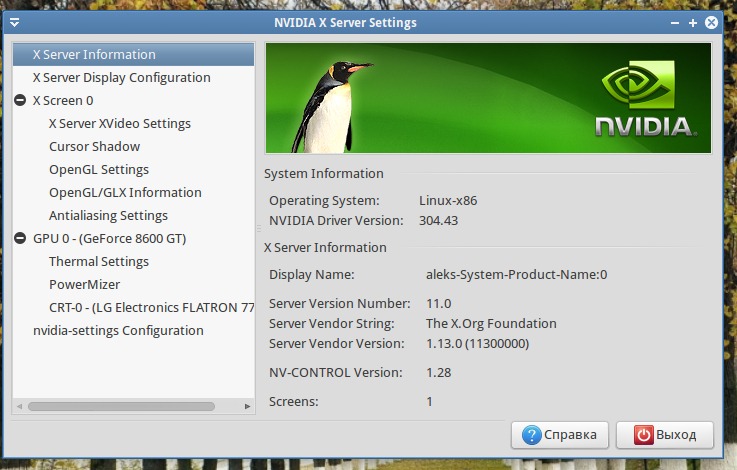
Task: Click the System Information section heading
Action: coord(324,173)
